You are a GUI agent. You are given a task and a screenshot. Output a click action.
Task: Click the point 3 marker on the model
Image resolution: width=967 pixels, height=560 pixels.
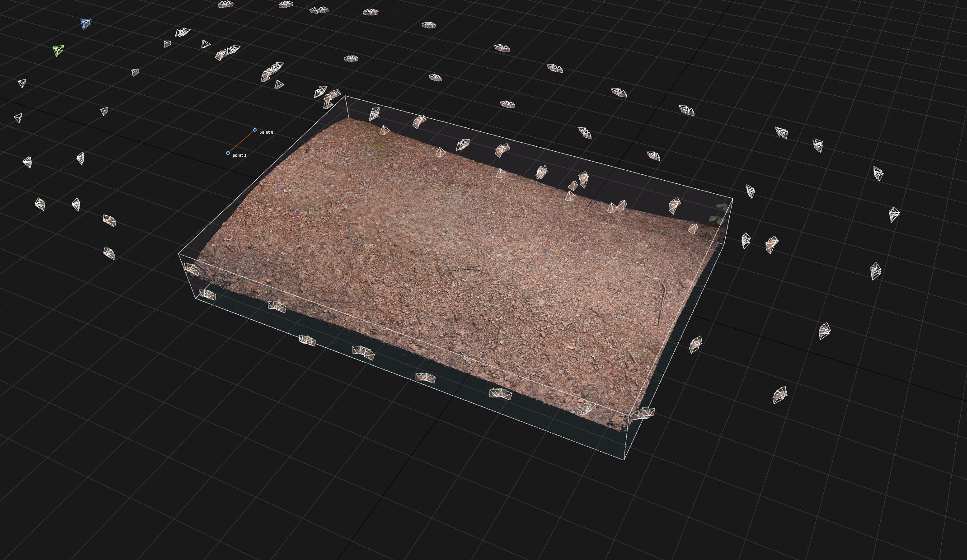(x=350, y=230)
